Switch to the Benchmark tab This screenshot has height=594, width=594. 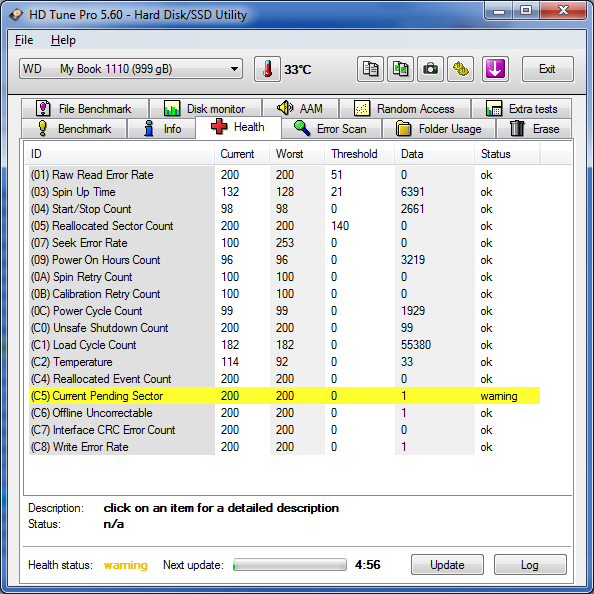tap(74, 129)
